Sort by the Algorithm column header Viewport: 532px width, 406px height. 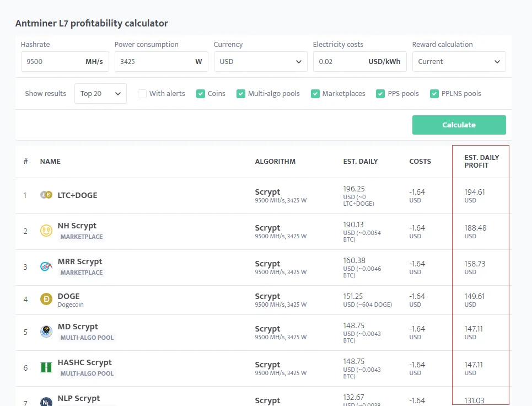click(275, 162)
